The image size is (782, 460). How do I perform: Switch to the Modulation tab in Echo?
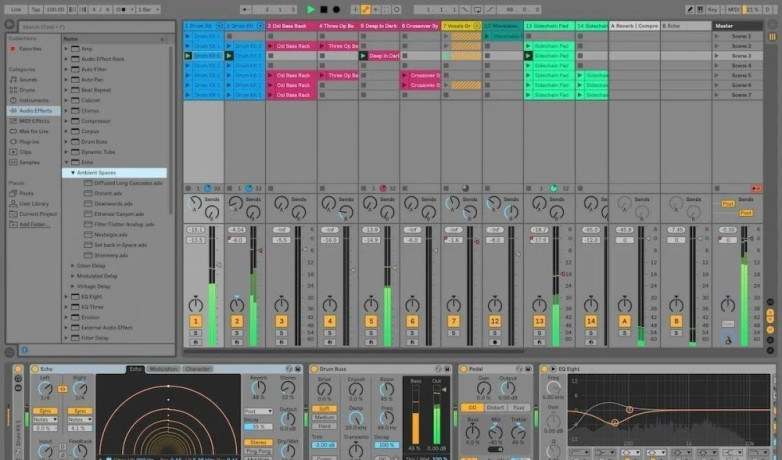[x=163, y=369]
